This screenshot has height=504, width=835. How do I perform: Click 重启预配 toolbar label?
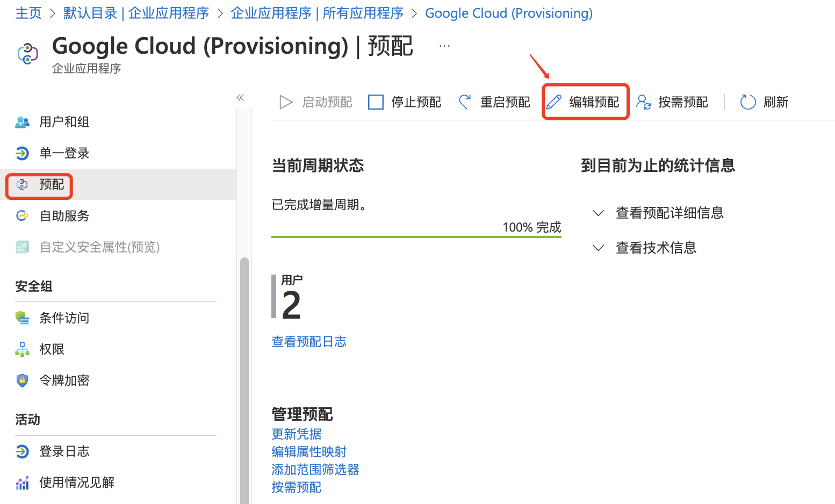pos(505,102)
